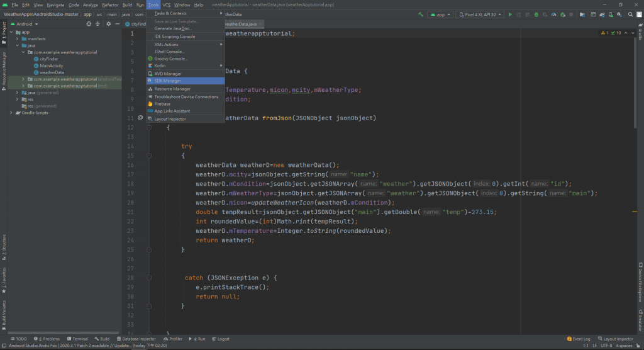The height and width of the screenshot is (350, 644).
Task: Go to next highlighted error arrow
Action: click(x=633, y=33)
